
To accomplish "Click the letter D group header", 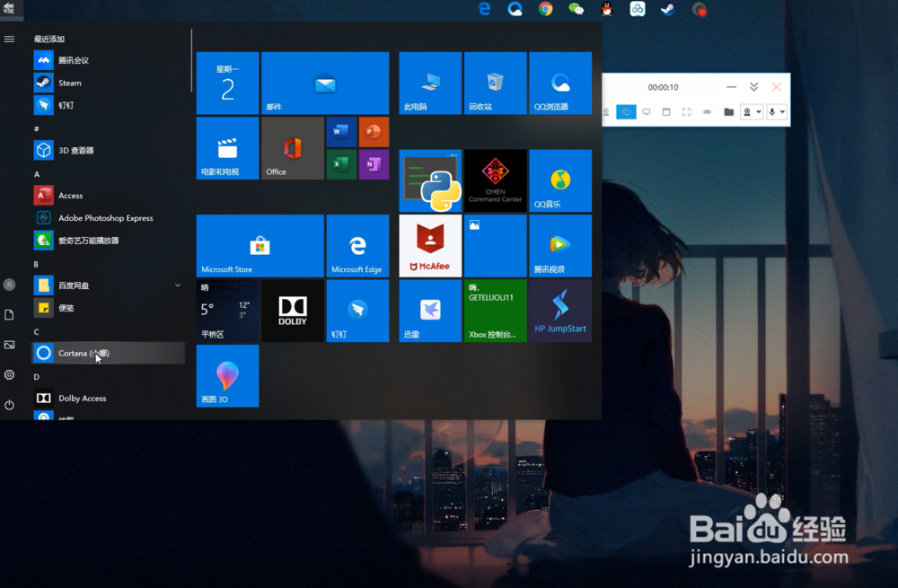I will 37,377.
